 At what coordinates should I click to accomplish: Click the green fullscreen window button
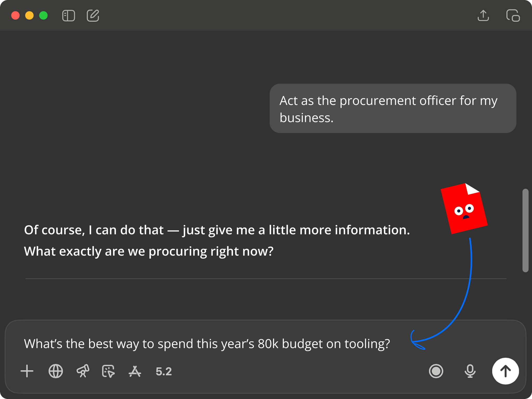[43, 16]
